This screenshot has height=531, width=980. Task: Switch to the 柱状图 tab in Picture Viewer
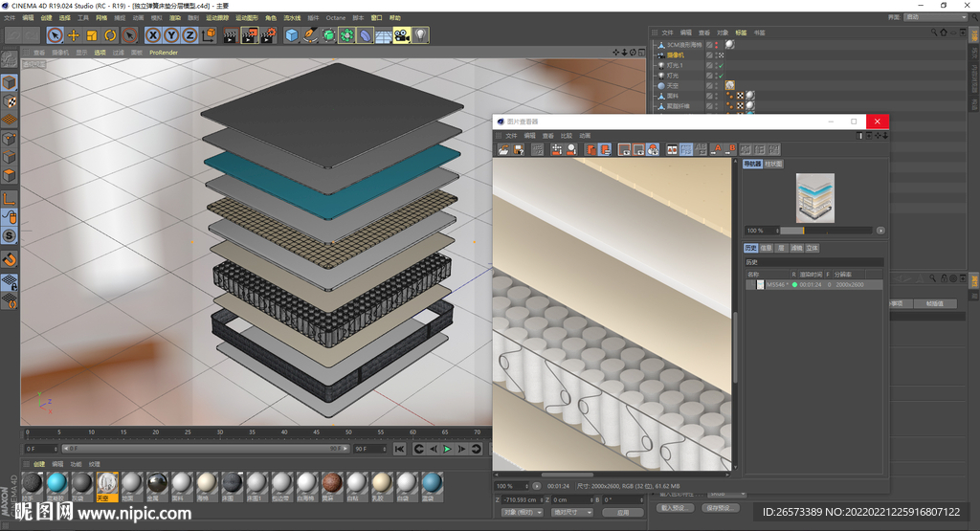pyautogui.click(x=772, y=165)
